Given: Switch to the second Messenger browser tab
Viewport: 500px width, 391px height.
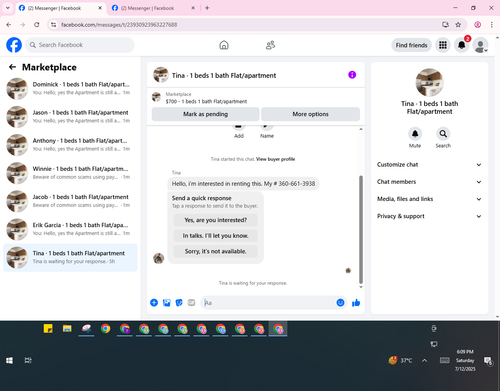Looking at the screenshot, I should 154,8.
